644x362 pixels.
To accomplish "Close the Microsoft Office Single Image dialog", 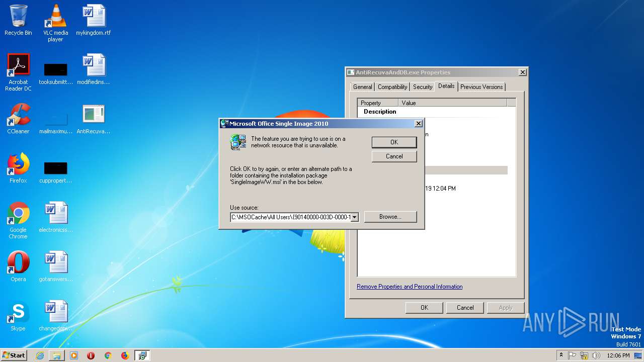I will (x=418, y=124).
